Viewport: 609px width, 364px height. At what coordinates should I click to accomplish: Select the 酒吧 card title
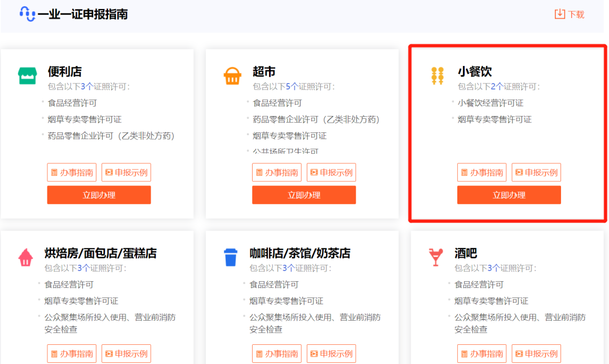pyautogui.click(x=466, y=253)
